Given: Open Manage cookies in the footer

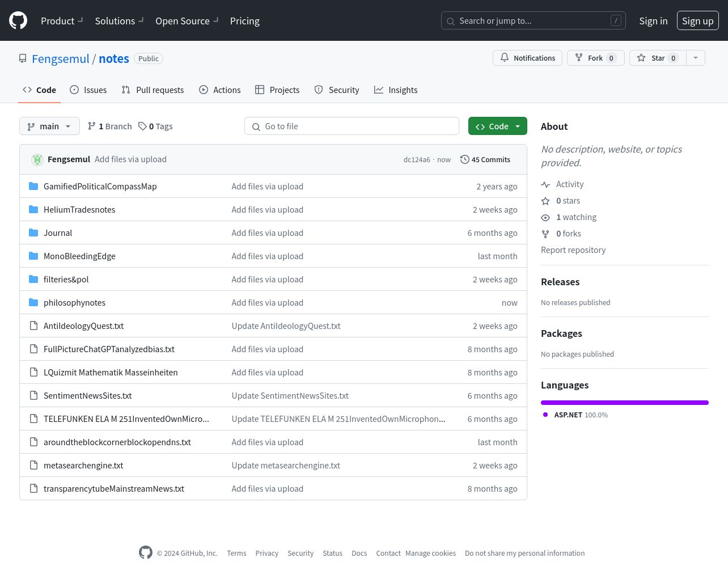Looking at the screenshot, I should [430, 554].
